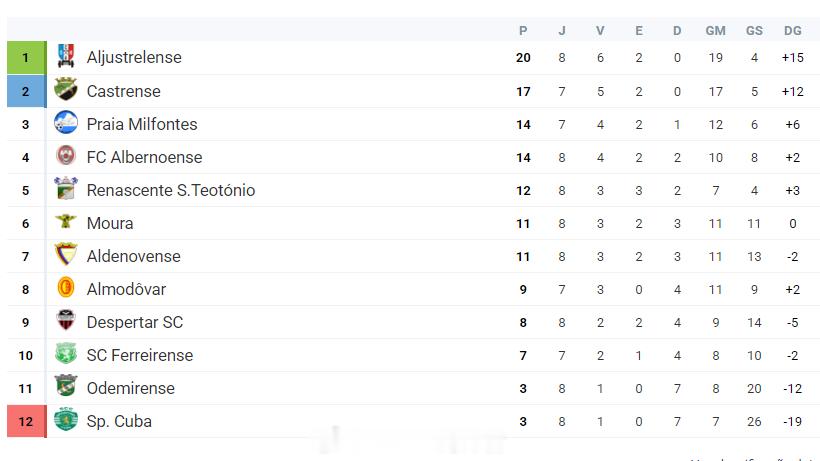Click the FC Albernoense red crest
The height and width of the screenshot is (461, 820).
coord(66,156)
